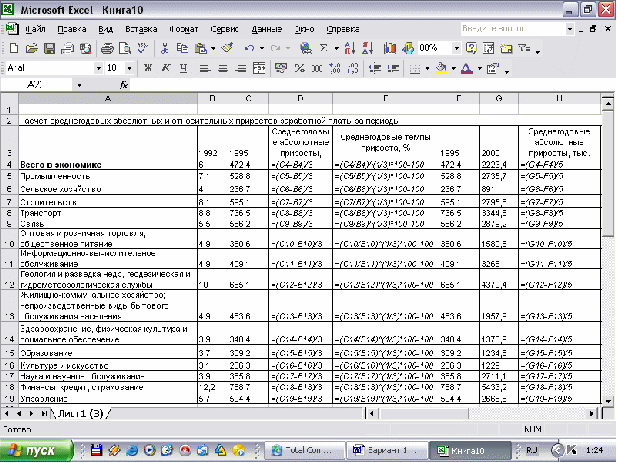Open the font size dropdown
The image size is (617, 463).
(129, 68)
